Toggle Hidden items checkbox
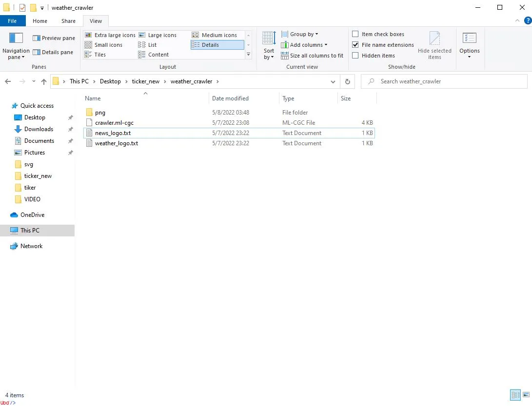 coord(355,56)
